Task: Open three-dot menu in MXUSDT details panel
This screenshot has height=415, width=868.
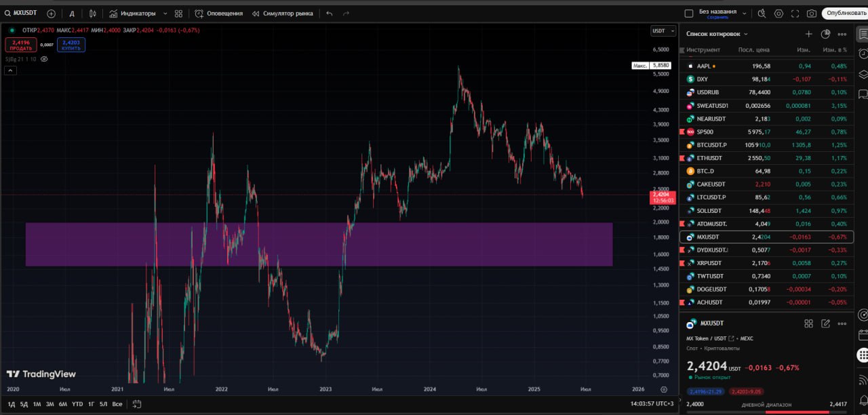Action: tap(842, 324)
